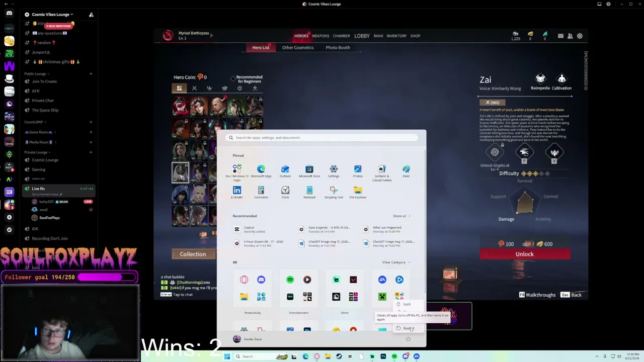The width and height of the screenshot is (644, 362).
Task: Open the CHAMBER menu
Action: click(341, 36)
